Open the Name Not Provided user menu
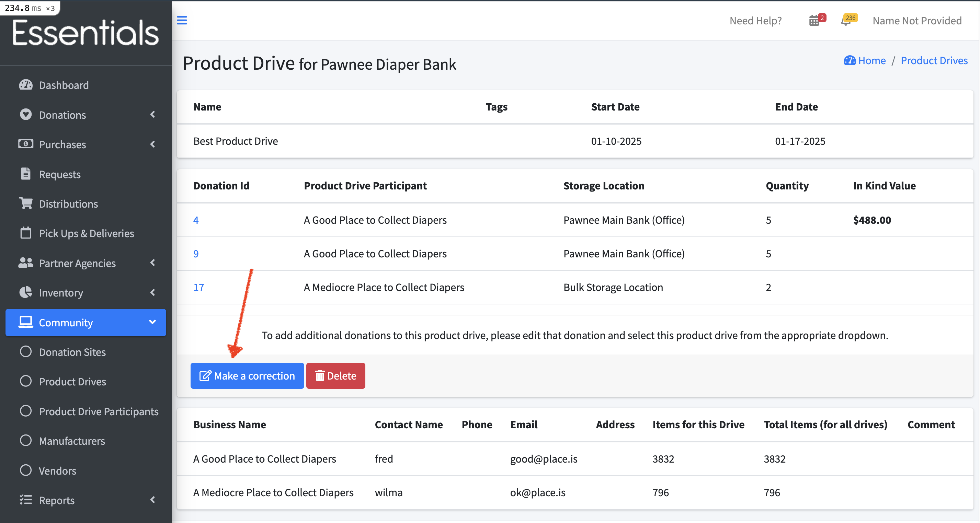 tap(917, 21)
